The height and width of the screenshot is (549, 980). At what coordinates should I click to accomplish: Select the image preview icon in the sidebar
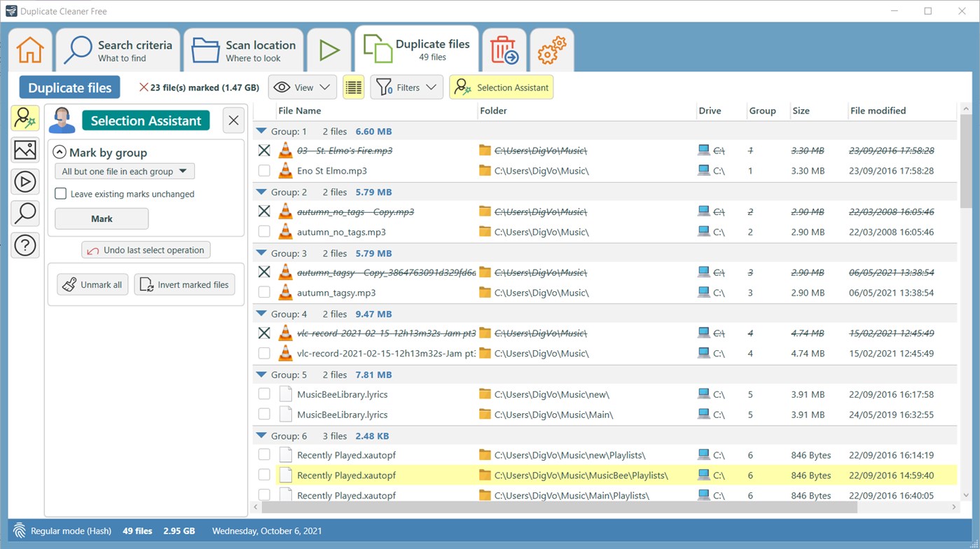(25, 150)
